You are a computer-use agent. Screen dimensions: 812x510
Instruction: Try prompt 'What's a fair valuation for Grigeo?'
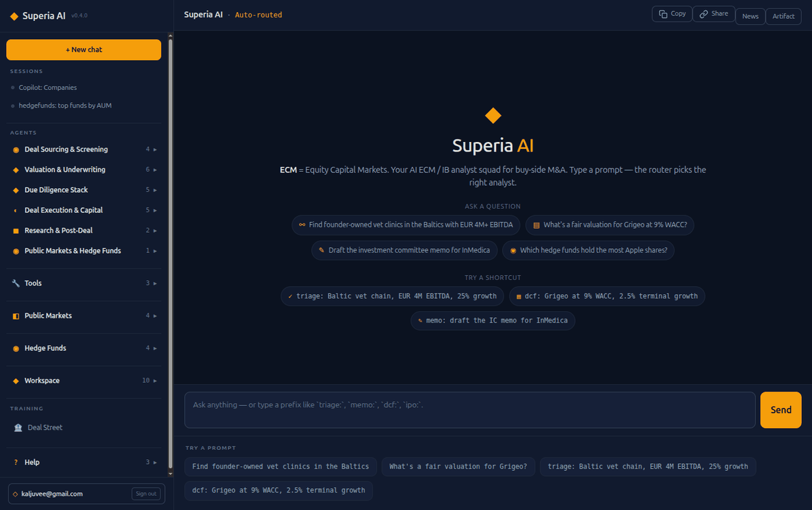(459, 467)
